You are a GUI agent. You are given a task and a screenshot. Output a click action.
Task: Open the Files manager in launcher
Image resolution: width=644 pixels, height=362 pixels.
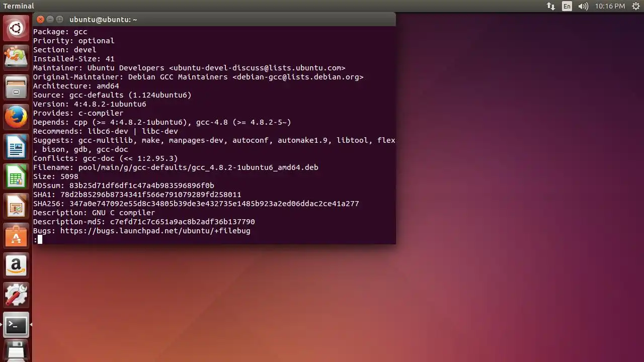[16, 87]
